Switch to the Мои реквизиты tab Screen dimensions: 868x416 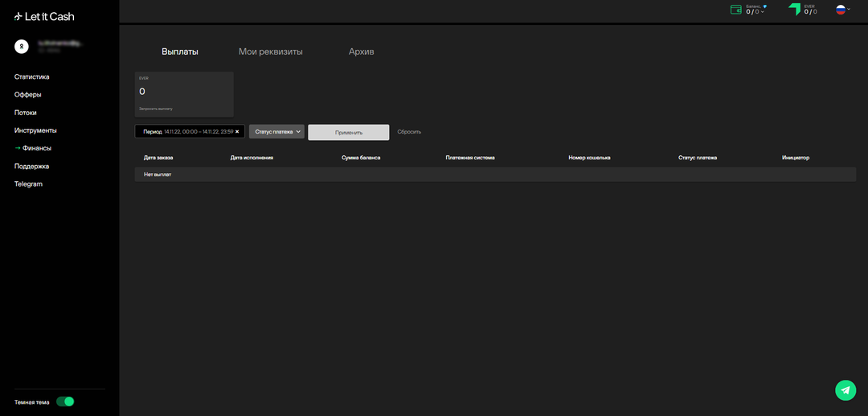[x=270, y=51]
